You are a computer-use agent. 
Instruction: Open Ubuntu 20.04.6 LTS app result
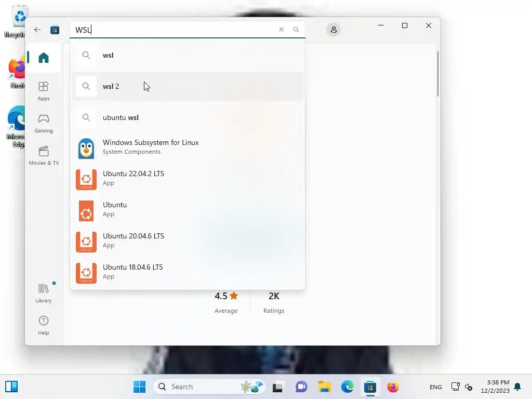[x=187, y=242]
